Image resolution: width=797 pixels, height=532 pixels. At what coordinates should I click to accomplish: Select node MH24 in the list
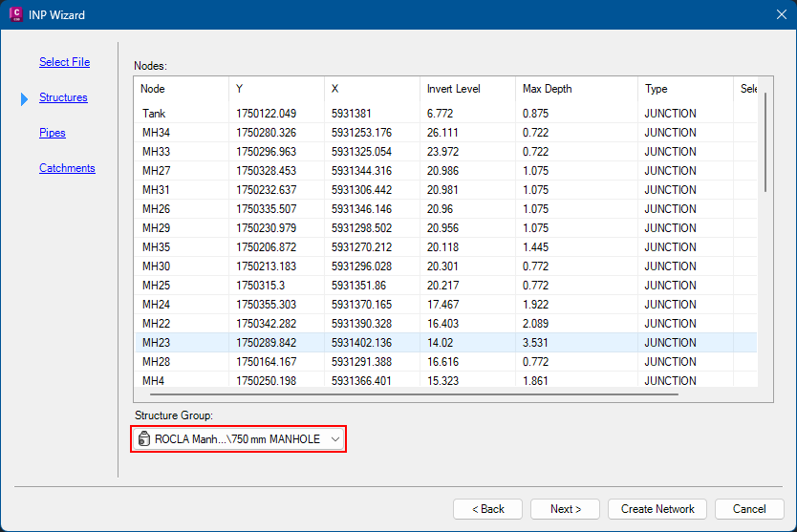[445, 305]
